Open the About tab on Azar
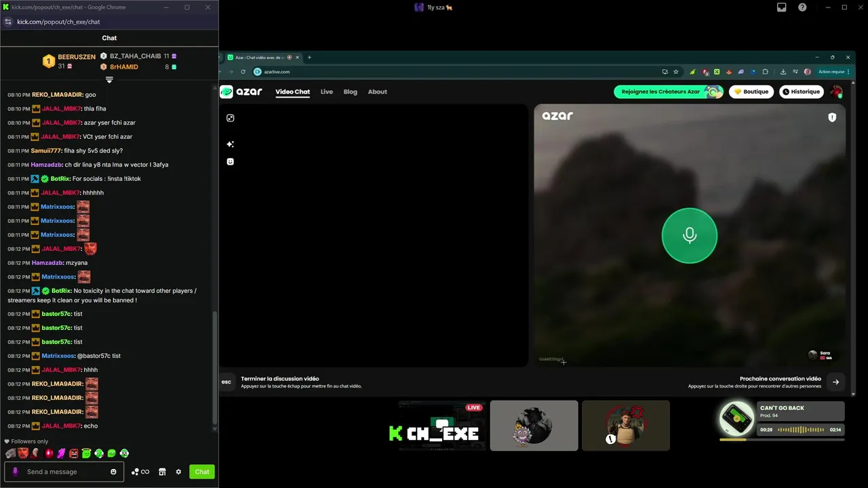 pos(377,91)
